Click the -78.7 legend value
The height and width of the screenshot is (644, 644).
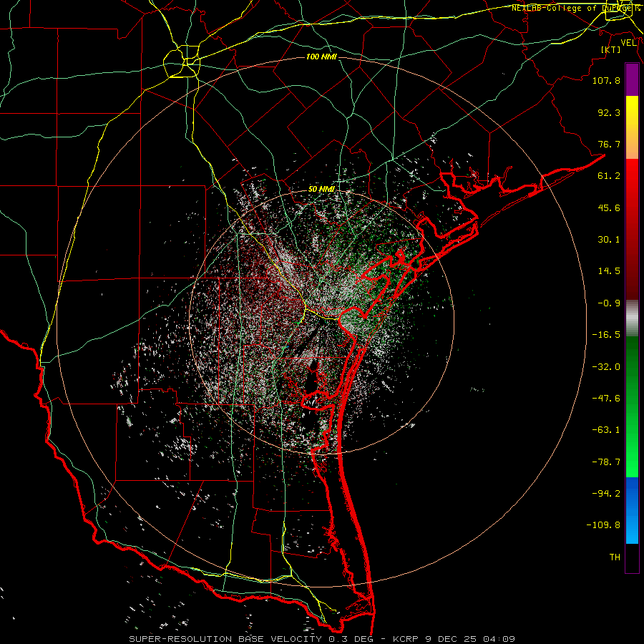tap(606, 462)
